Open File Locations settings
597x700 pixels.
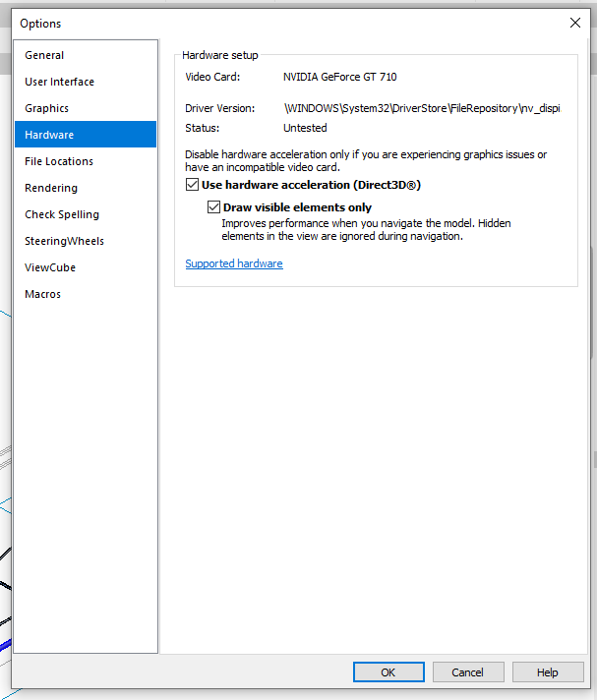pyautogui.click(x=86, y=161)
